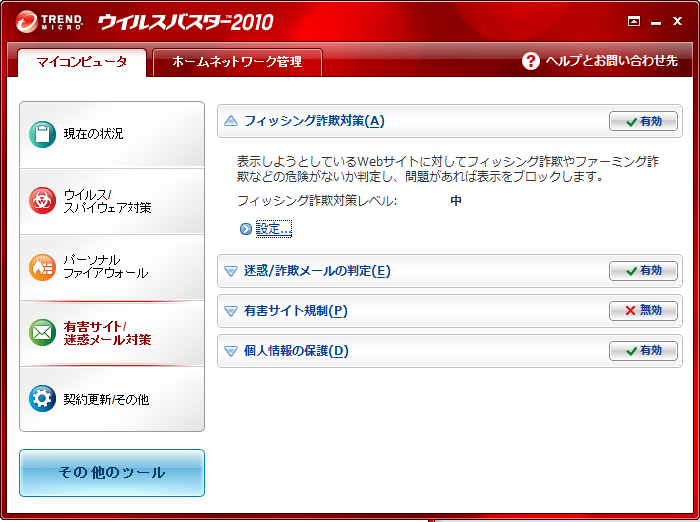Enable 有害サイト規制 via 無効 button
Viewport: 700px width, 522px height.
(x=643, y=310)
